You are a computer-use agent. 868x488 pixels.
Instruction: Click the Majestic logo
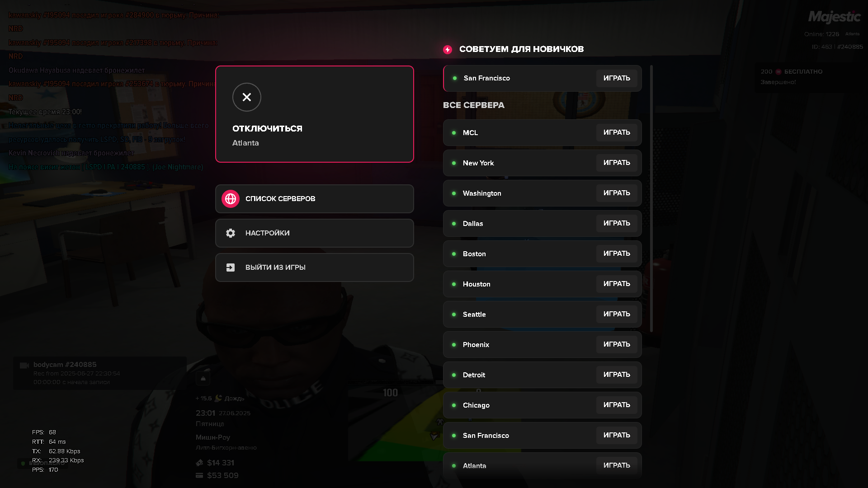(835, 17)
